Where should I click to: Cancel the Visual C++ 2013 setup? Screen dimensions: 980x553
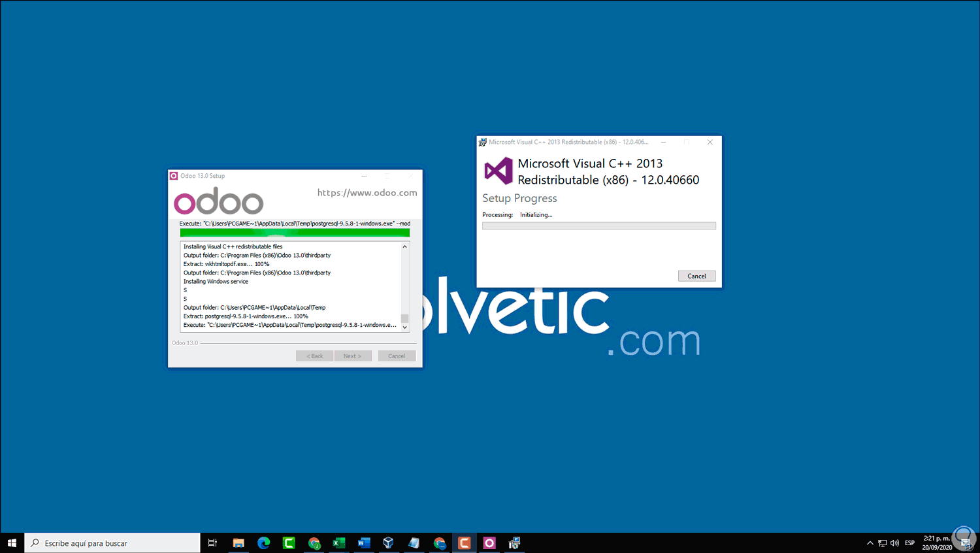point(696,275)
